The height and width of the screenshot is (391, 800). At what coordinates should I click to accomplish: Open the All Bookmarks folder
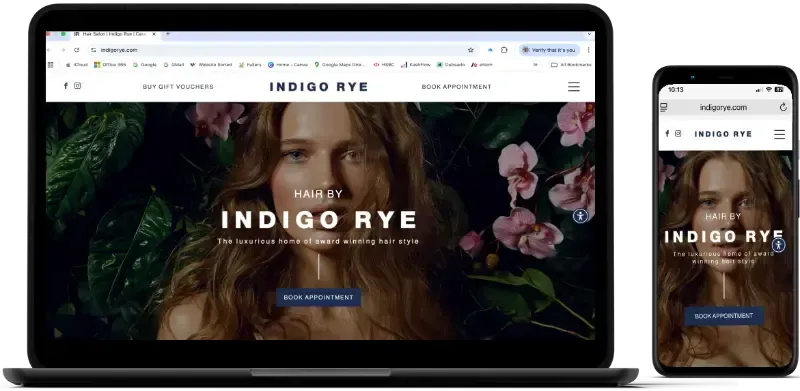571,65
